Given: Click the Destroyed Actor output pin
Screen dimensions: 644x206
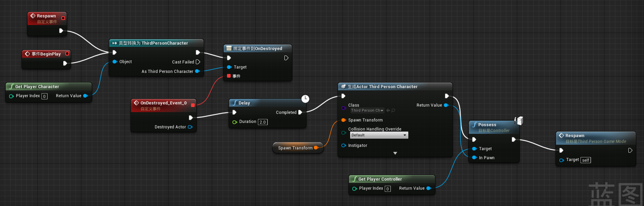Looking at the screenshot, I should [x=190, y=127].
